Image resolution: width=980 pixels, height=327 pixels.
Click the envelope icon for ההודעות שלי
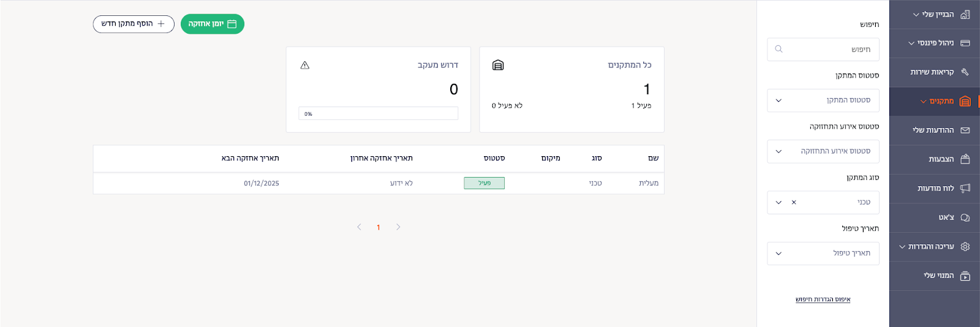[x=965, y=130]
